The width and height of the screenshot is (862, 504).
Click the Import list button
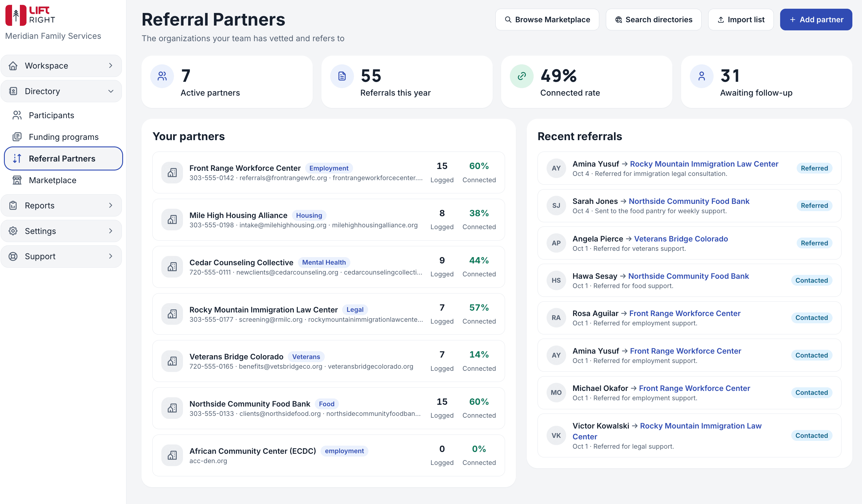tap(741, 20)
